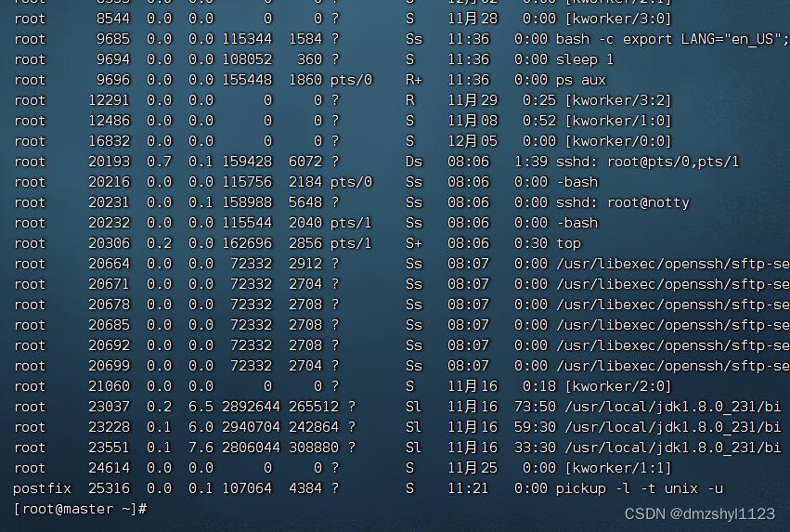Select PID 9696 for ps aux process

[x=113, y=80]
